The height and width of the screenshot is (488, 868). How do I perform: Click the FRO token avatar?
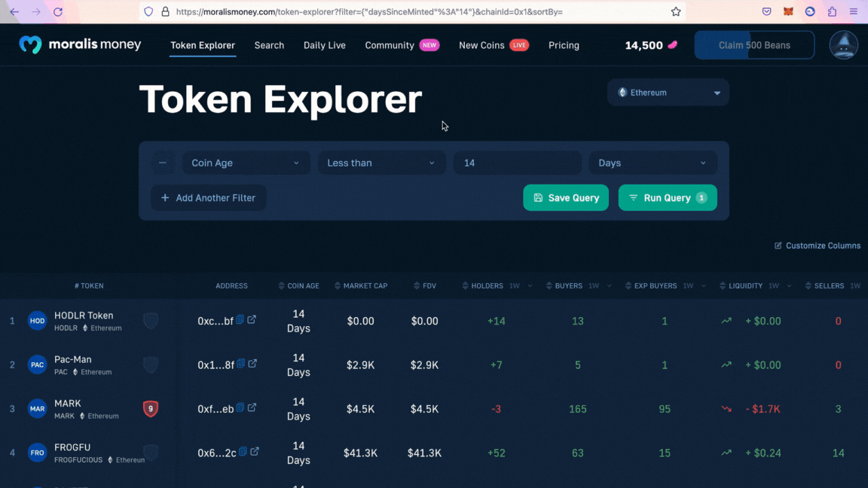(x=37, y=453)
